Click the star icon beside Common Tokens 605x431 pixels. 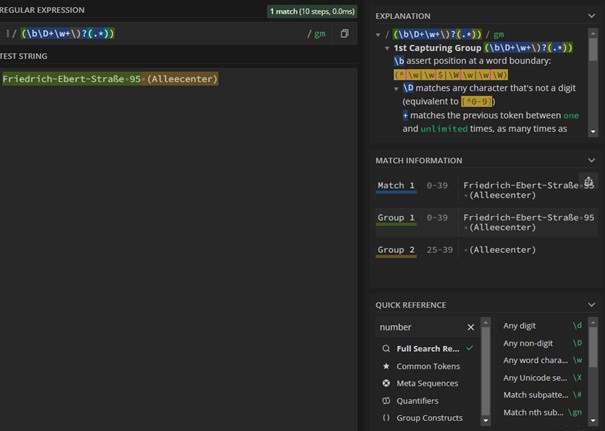(x=386, y=366)
